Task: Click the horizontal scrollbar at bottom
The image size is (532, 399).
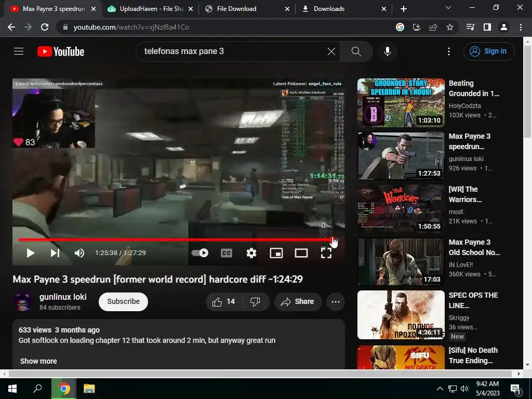Action: point(260,374)
